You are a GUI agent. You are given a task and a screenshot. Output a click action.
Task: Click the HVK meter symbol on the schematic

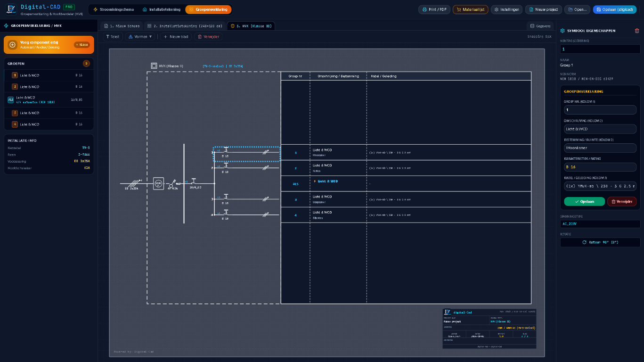pos(158,183)
